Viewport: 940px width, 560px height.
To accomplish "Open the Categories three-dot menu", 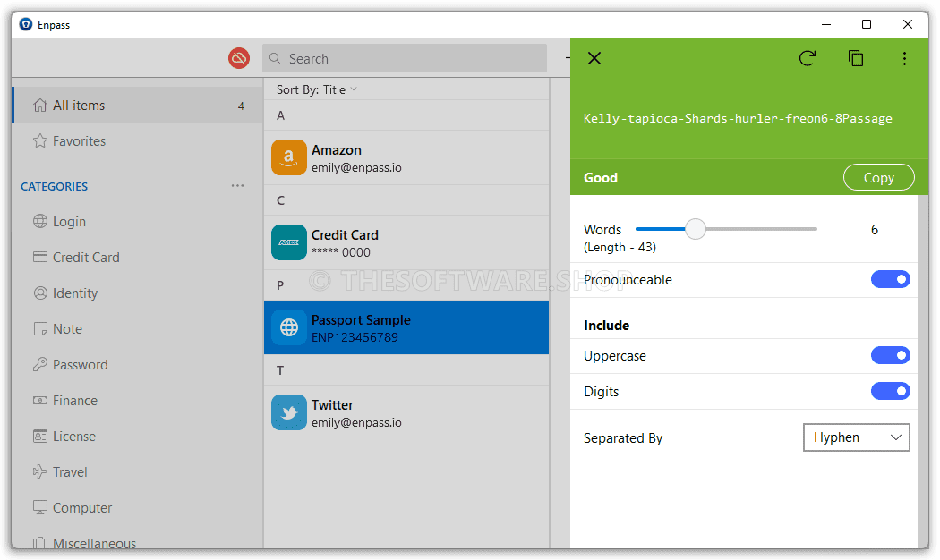I will coord(237,186).
